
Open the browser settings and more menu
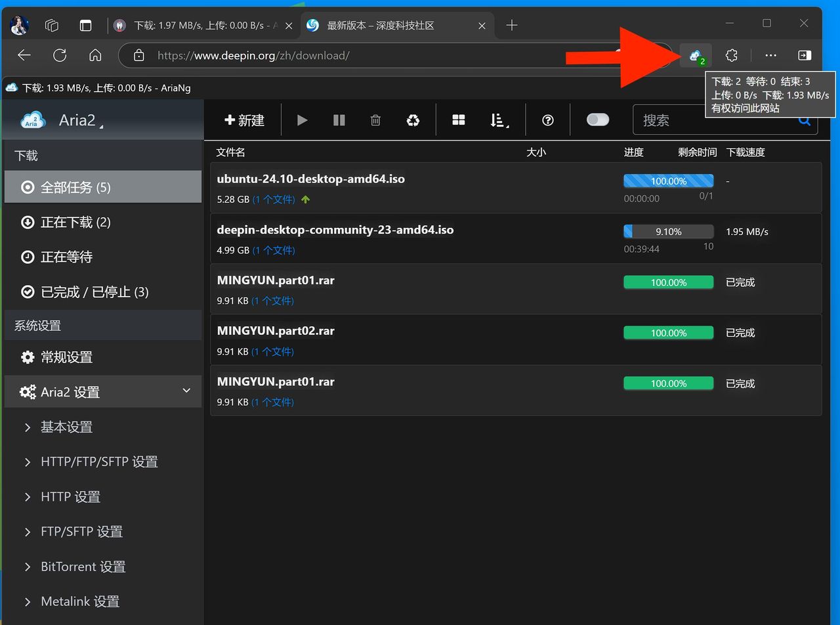point(770,56)
